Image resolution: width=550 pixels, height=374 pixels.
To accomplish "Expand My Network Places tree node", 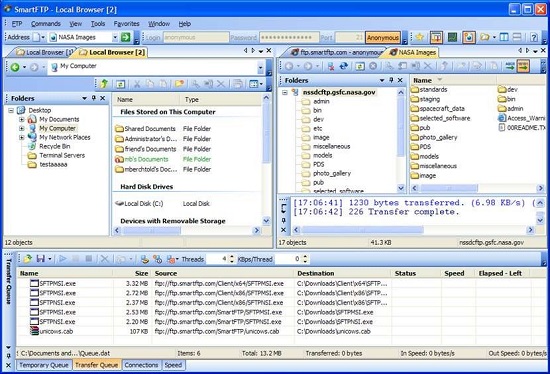I will pyautogui.click(x=22, y=137).
